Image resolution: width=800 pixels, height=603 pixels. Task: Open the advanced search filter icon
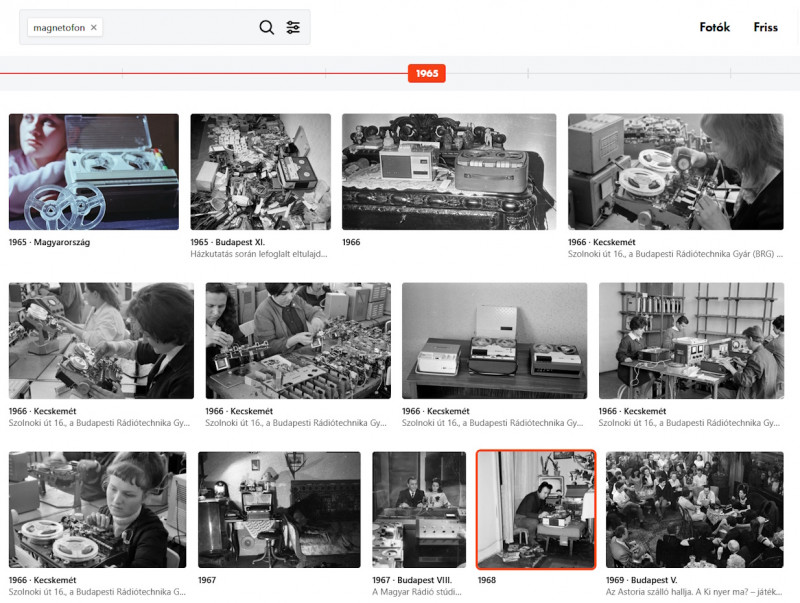(x=293, y=27)
